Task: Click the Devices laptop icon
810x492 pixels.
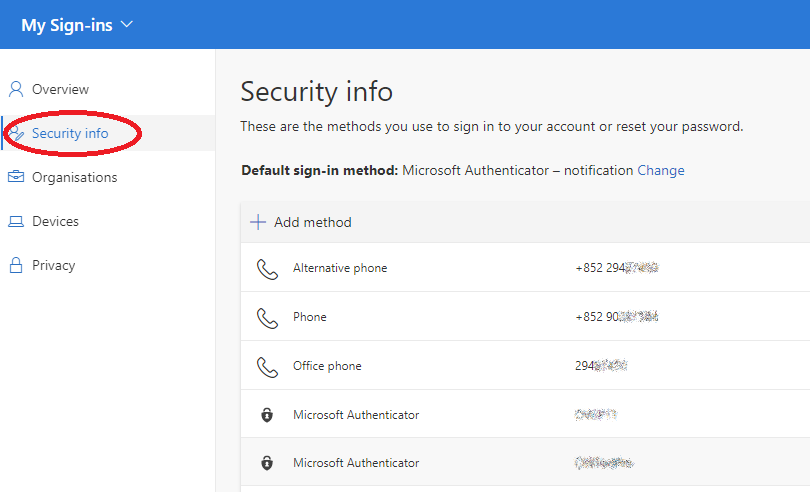Action: [16, 222]
